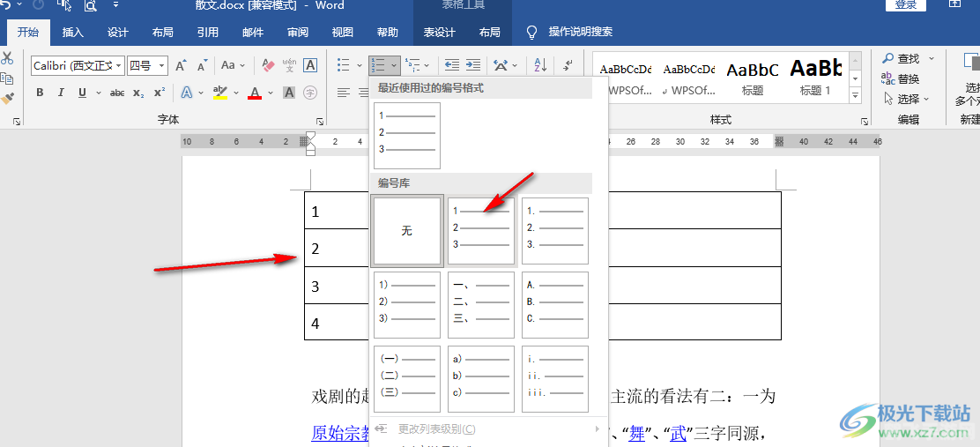
Task: Open the 表设计 tab
Action: (439, 33)
